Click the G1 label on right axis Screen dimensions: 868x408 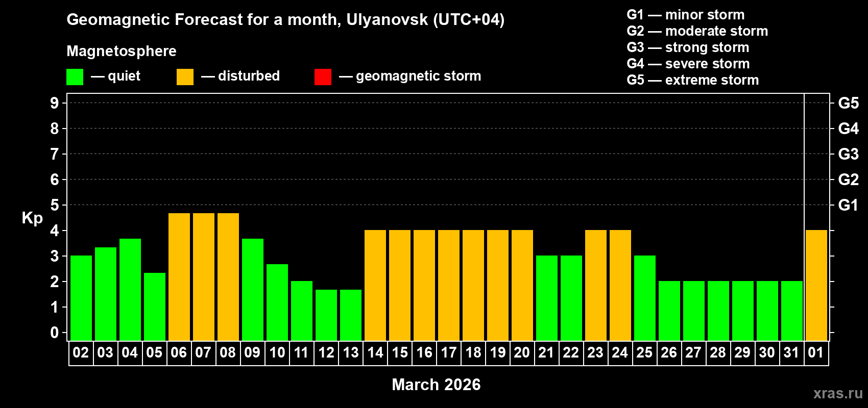click(849, 205)
